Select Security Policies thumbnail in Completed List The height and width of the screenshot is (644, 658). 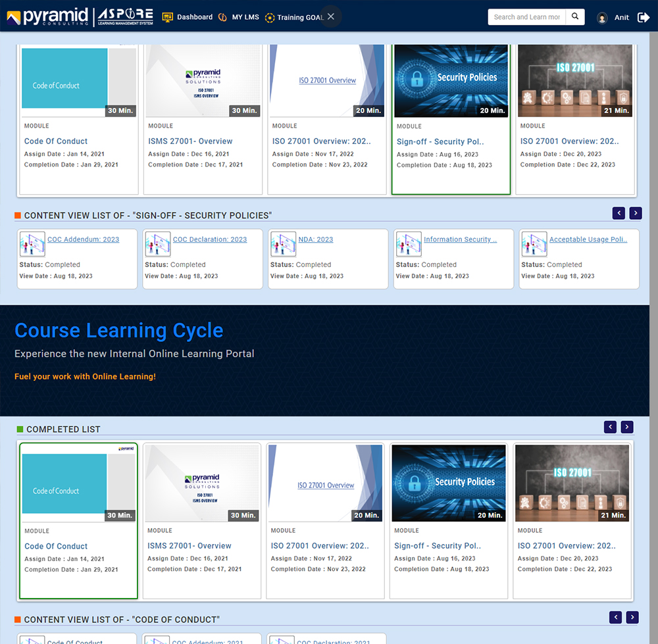pyautogui.click(x=449, y=483)
